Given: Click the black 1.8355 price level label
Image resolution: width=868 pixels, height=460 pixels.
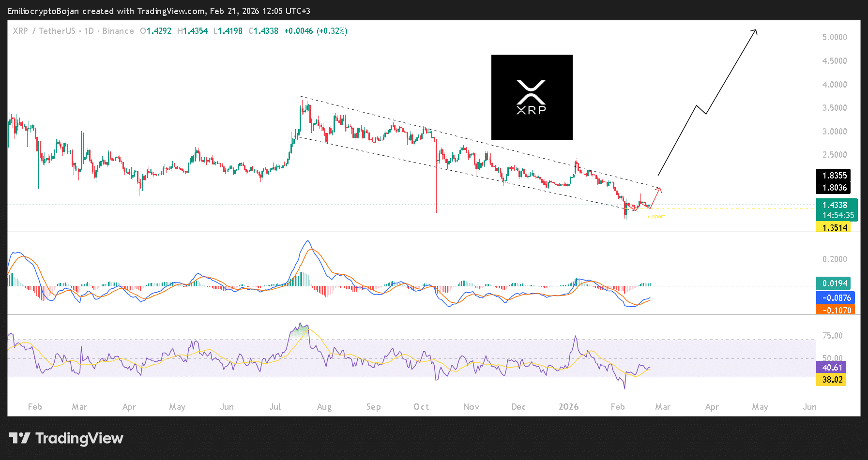Looking at the screenshot, I should 834,176.
